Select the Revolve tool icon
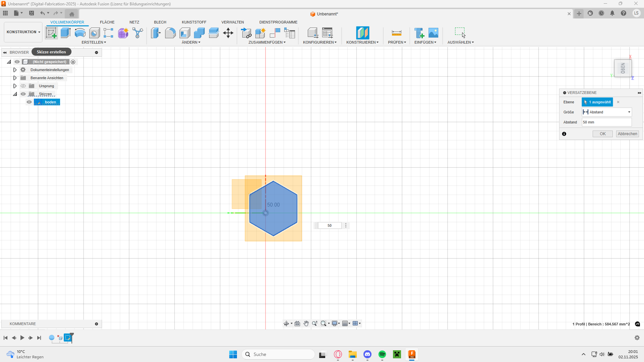 [80, 33]
